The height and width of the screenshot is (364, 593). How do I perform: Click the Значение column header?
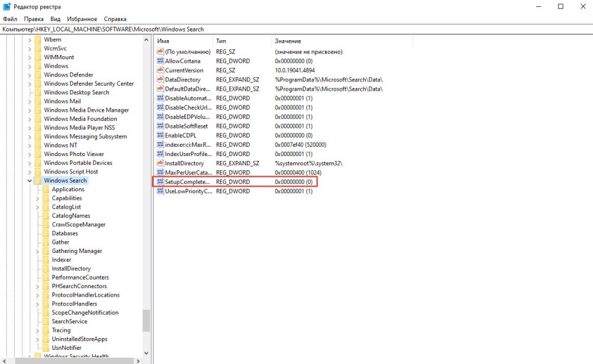tap(288, 41)
